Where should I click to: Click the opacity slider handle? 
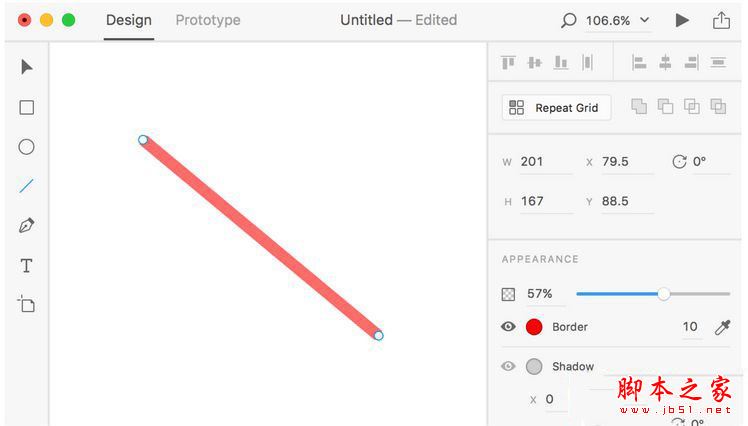click(664, 294)
